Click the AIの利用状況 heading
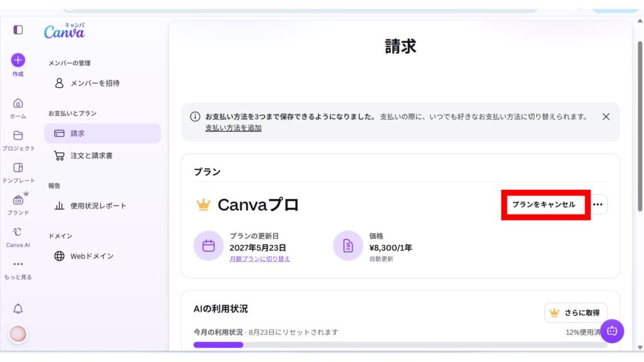644x362 pixels. point(221,309)
